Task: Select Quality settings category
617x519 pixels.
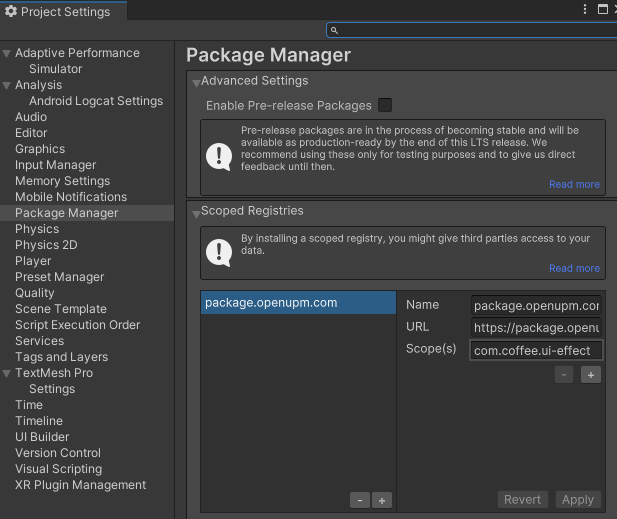Action: (x=35, y=293)
